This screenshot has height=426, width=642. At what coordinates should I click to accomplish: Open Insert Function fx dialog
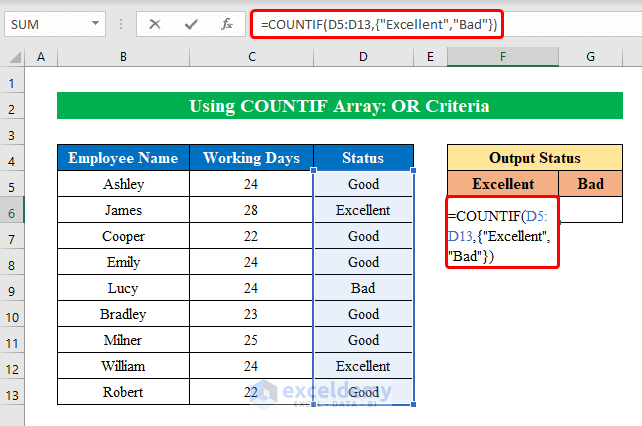click(x=226, y=24)
